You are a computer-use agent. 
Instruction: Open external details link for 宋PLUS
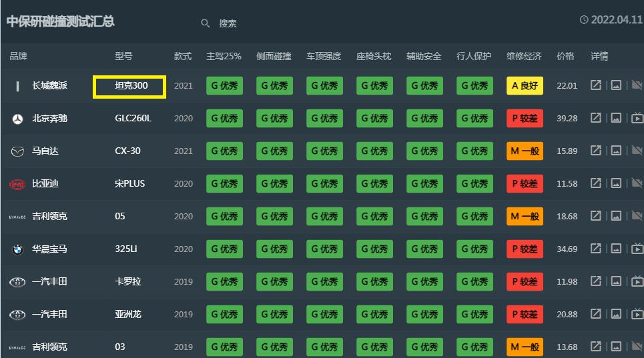(x=595, y=183)
